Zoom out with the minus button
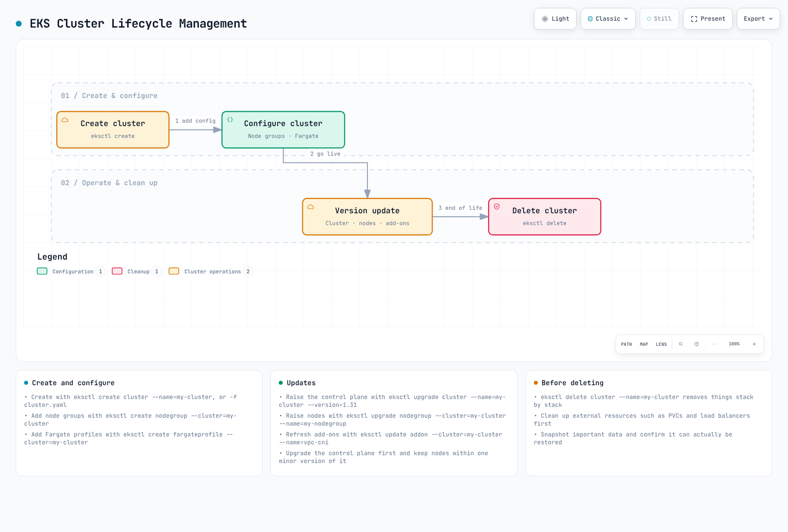Image resolution: width=788 pixels, height=532 pixels. 714,344
